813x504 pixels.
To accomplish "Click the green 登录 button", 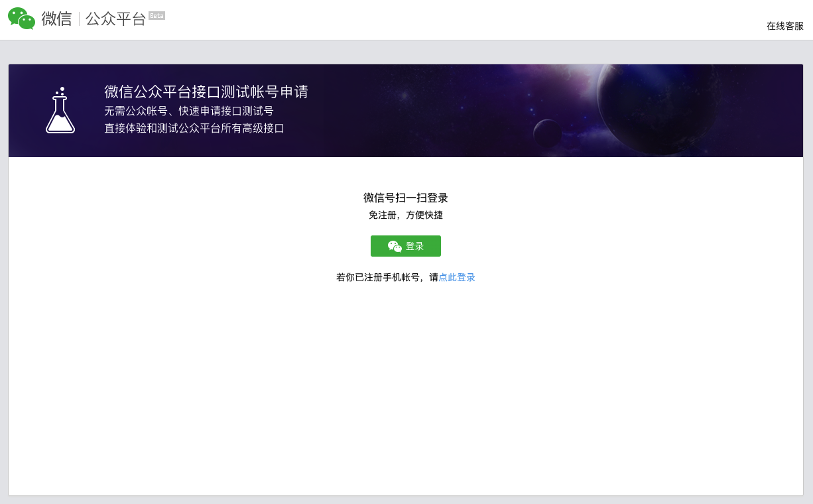I will (406, 246).
